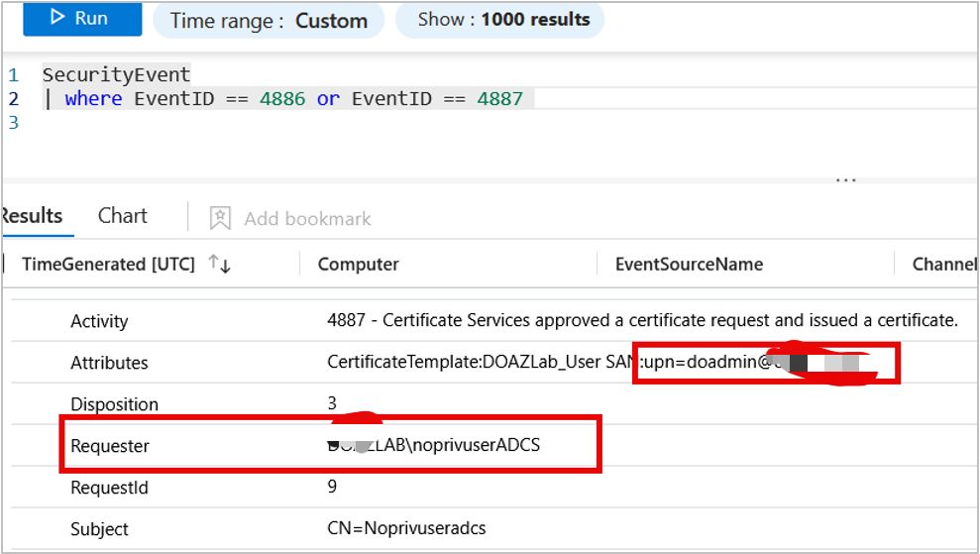Open the Time range Custom picker
Viewport: 980px width, 554px height.
(x=269, y=20)
